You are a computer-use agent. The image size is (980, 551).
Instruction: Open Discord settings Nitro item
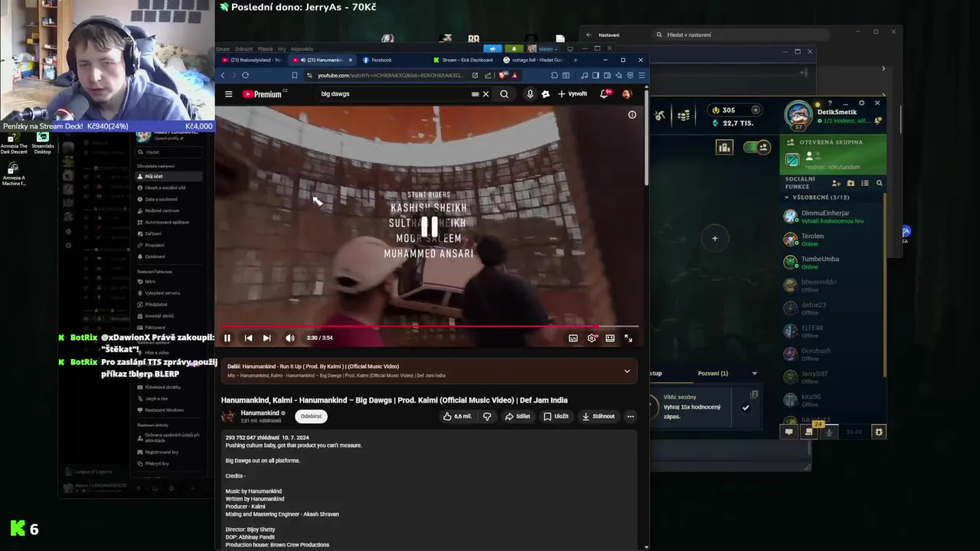pyautogui.click(x=168, y=282)
